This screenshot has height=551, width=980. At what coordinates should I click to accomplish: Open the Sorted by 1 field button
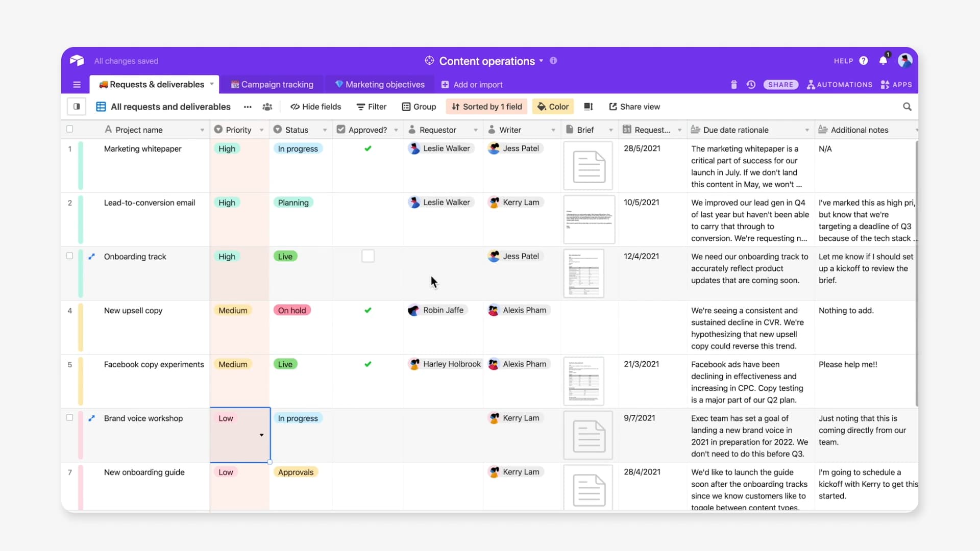point(487,107)
